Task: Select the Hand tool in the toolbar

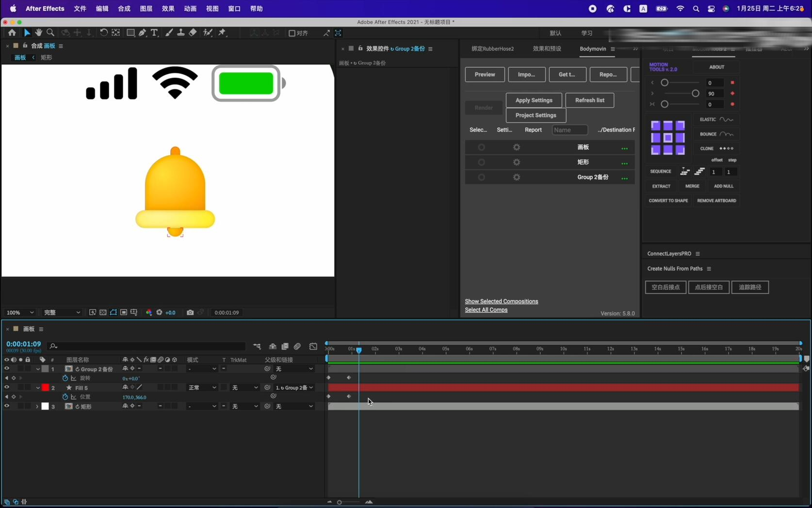Action: pos(38,32)
